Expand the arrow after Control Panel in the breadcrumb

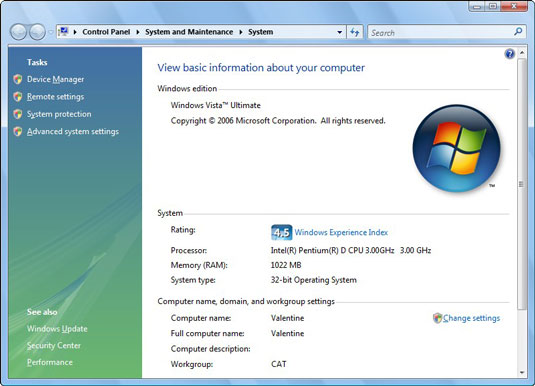[138, 32]
